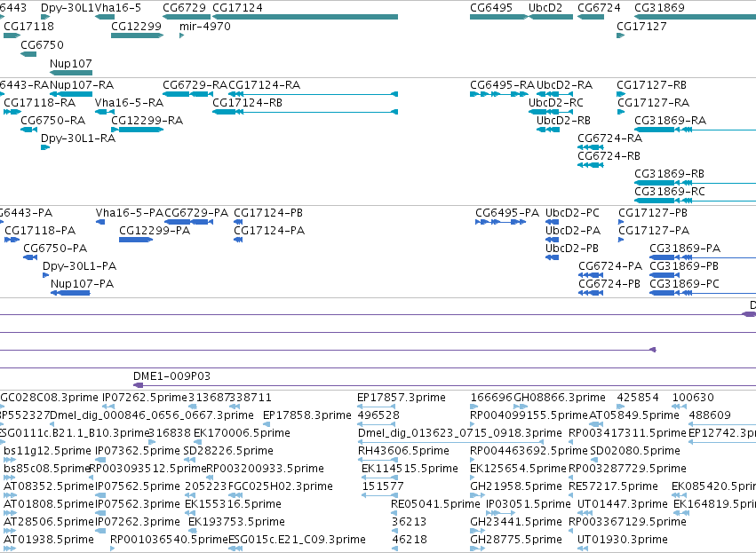This screenshot has height=553, width=756.
Task: Click the teal bar under Nup107 gene
Action: pos(71,73)
